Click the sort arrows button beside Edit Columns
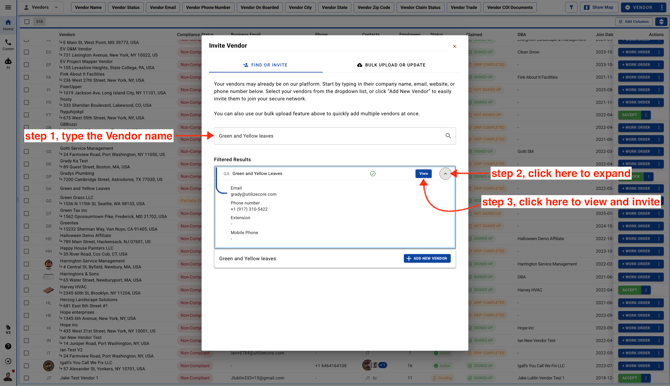Image resolution: width=670 pixels, height=386 pixels. [661, 21]
